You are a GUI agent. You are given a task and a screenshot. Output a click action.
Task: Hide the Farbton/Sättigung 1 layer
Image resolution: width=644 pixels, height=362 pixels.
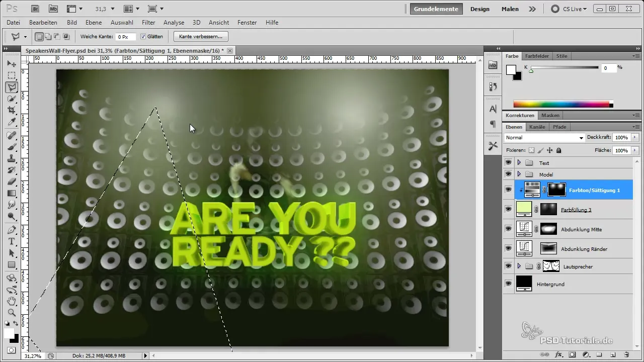click(x=508, y=190)
